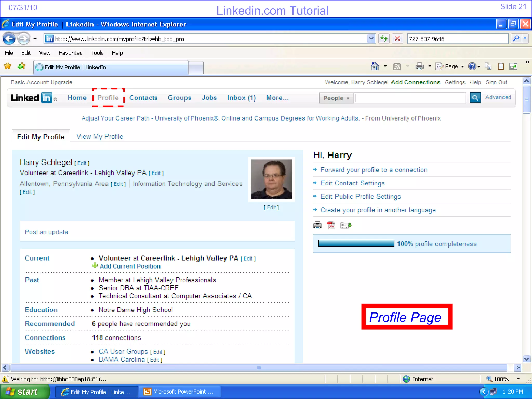Image resolution: width=532 pixels, height=399 pixels.
Task: Click the blue LinkedIn search button
Action: pos(475,98)
